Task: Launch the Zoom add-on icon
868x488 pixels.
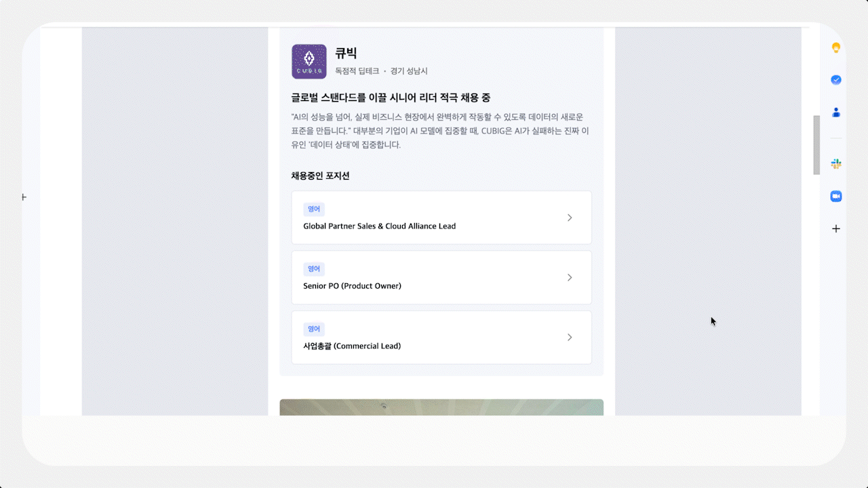Action: pyautogui.click(x=836, y=197)
